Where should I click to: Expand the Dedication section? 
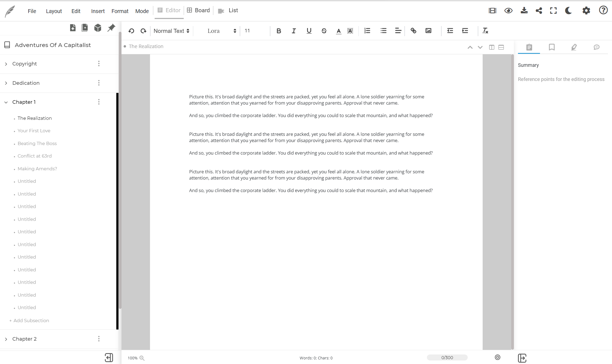[x=6, y=83]
